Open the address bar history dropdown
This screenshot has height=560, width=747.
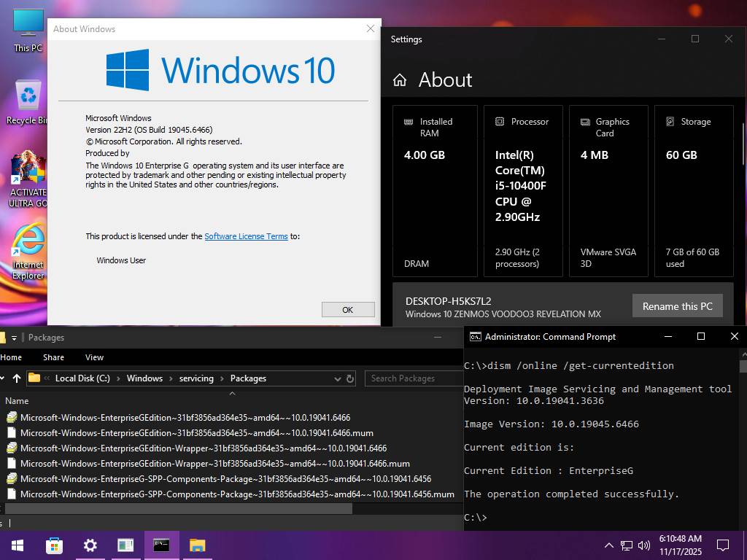(338, 378)
